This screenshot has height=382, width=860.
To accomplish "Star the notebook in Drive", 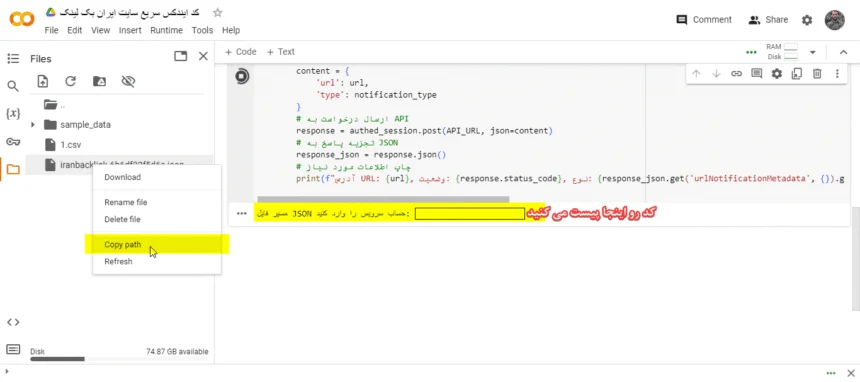I will tap(218, 13).
